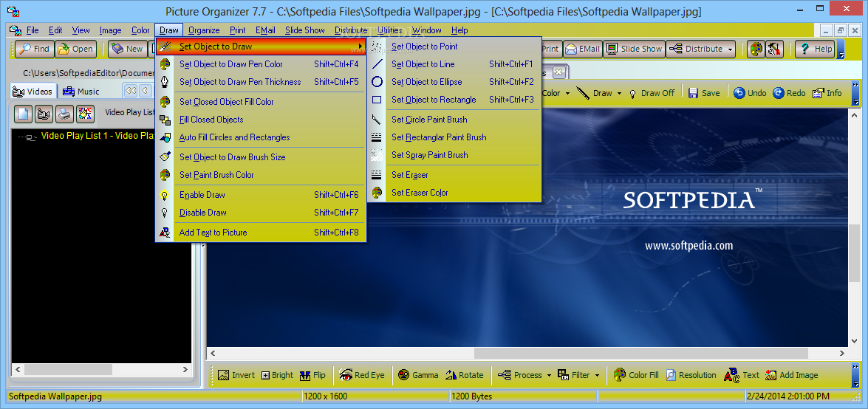Choose Set Object to Draw Pen Color
The height and width of the screenshot is (409, 868).
tap(261, 64)
